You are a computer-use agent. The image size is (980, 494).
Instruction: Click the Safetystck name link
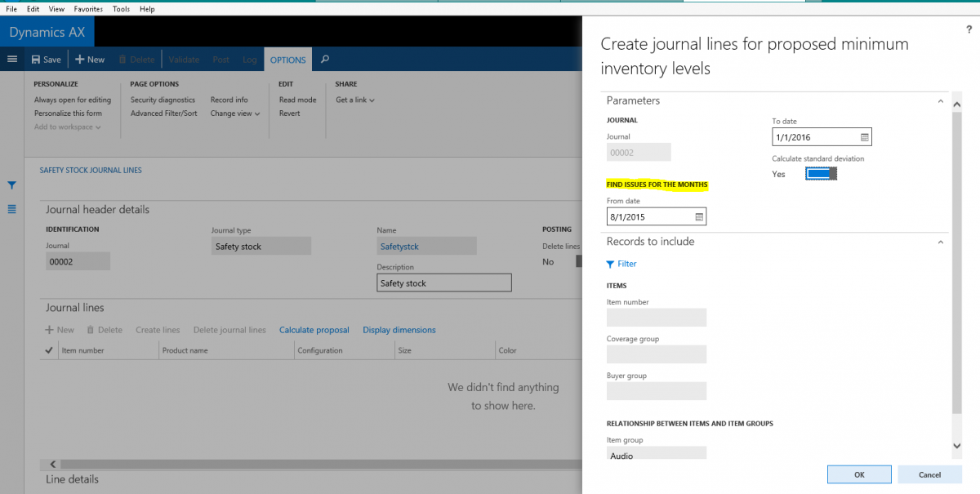click(x=399, y=246)
